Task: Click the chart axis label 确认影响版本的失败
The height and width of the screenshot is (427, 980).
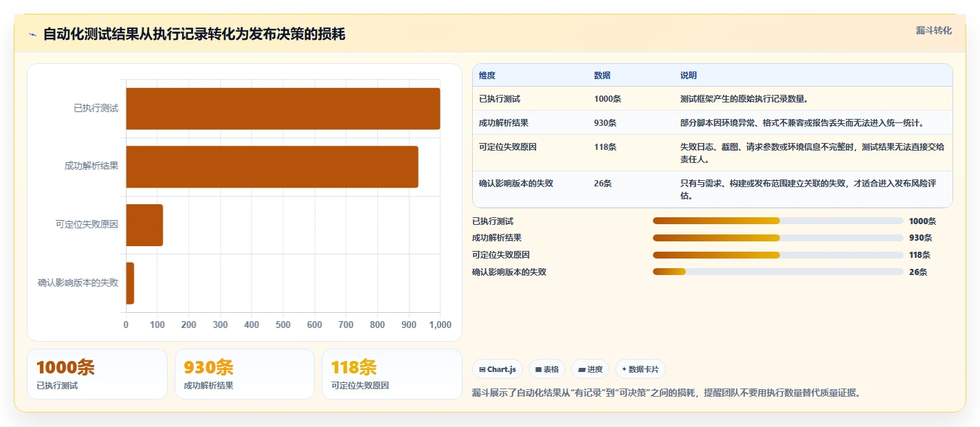Action: tap(78, 283)
